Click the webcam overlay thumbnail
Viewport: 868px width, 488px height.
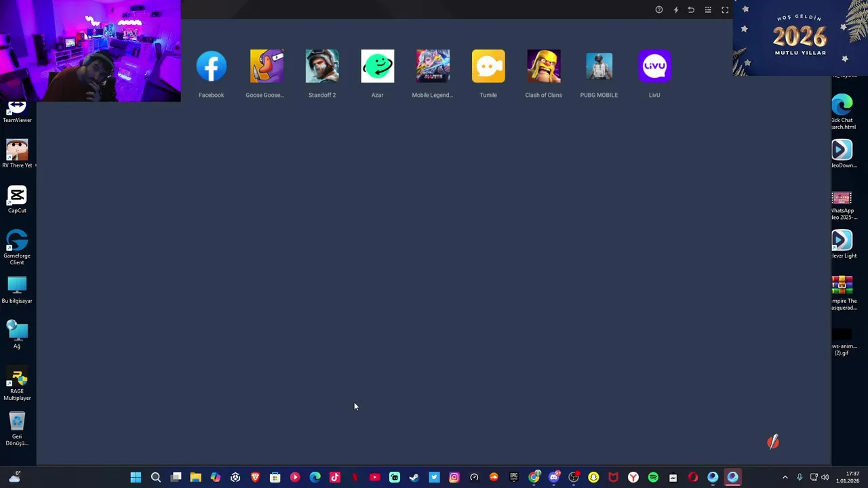90,51
